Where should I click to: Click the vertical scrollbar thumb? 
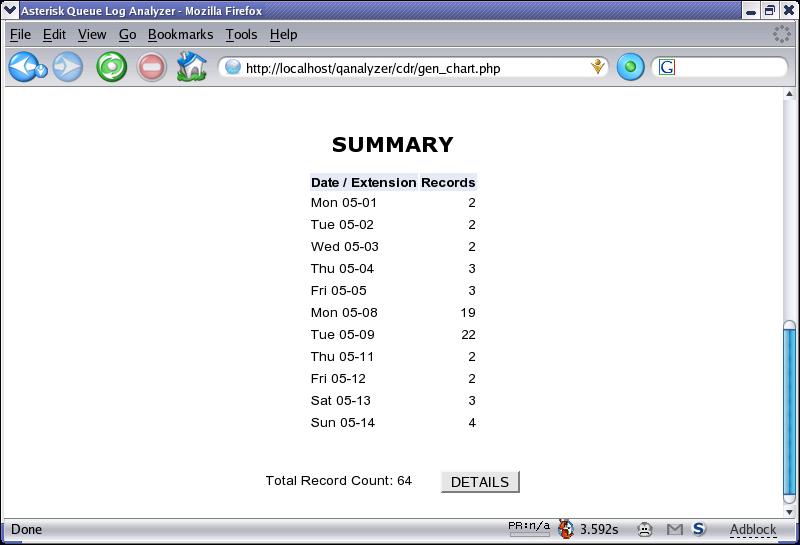pyautogui.click(x=789, y=410)
